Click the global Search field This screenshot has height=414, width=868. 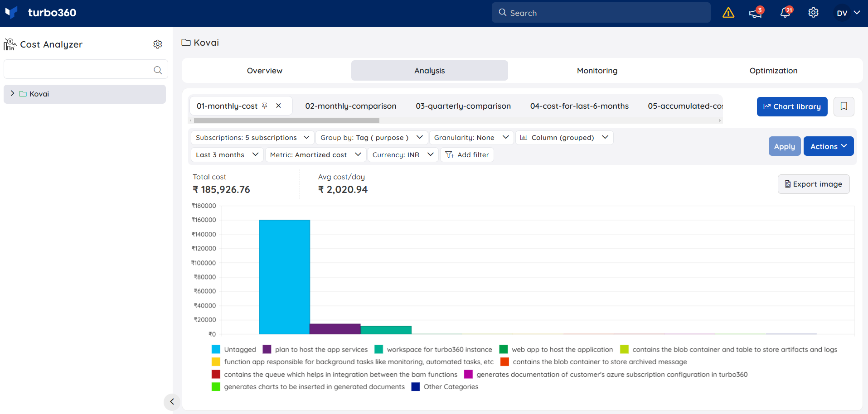point(601,13)
